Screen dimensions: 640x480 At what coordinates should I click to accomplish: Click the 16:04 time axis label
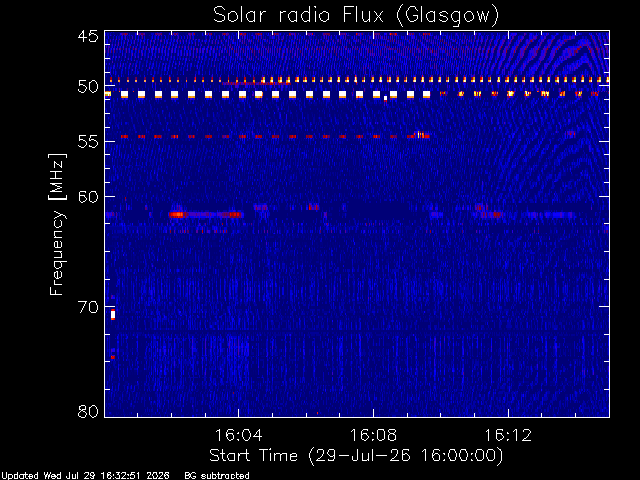(x=238, y=435)
